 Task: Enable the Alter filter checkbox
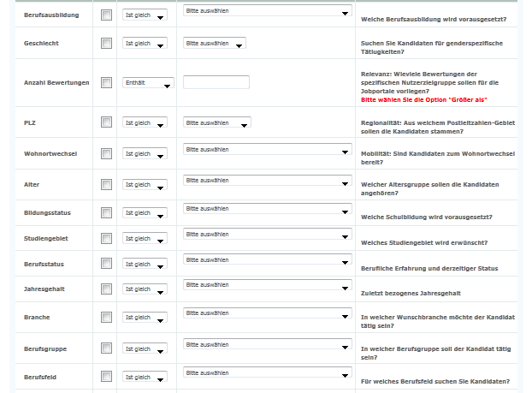pyautogui.click(x=106, y=185)
